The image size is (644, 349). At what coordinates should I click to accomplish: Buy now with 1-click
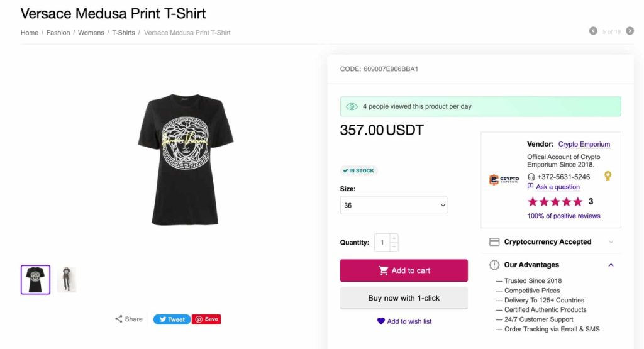pyautogui.click(x=404, y=298)
